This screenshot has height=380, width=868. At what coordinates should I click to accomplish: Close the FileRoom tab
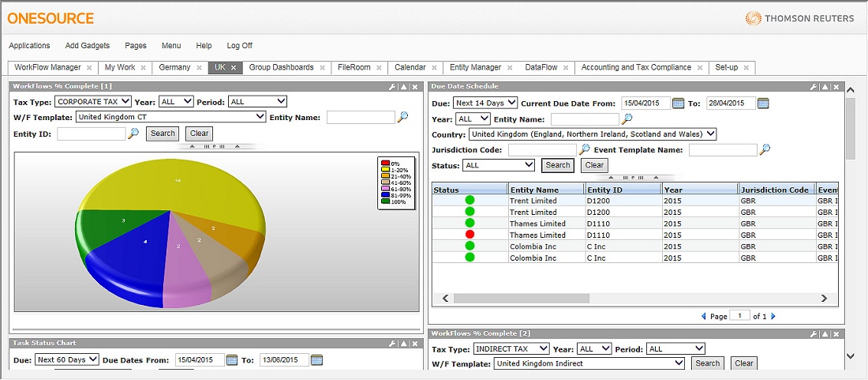379,68
